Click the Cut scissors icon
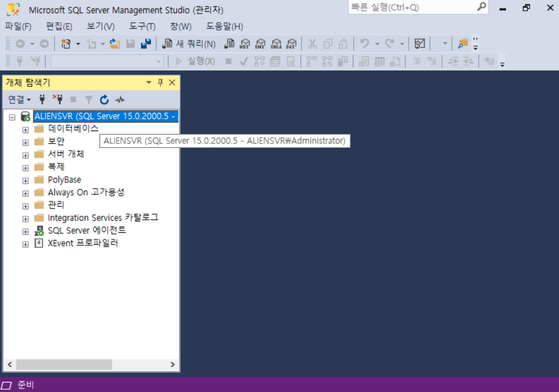 pyautogui.click(x=312, y=43)
